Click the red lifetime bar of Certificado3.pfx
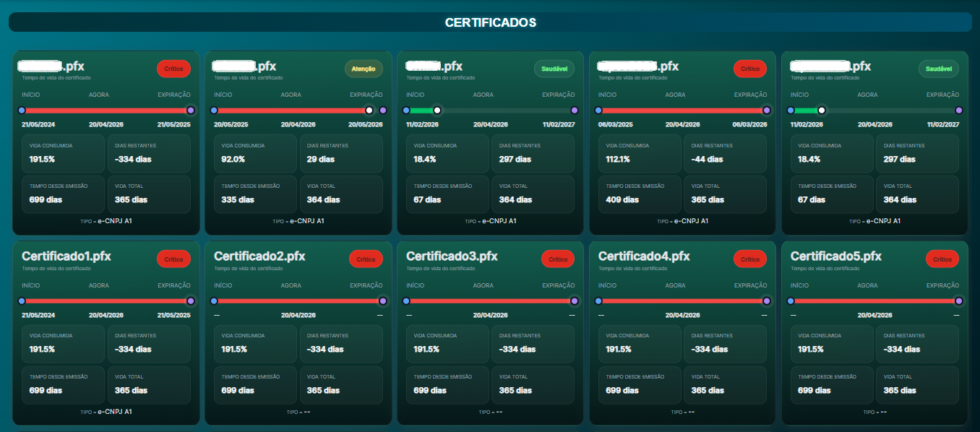Image resolution: width=980 pixels, height=432 pixels. point(491,301)
